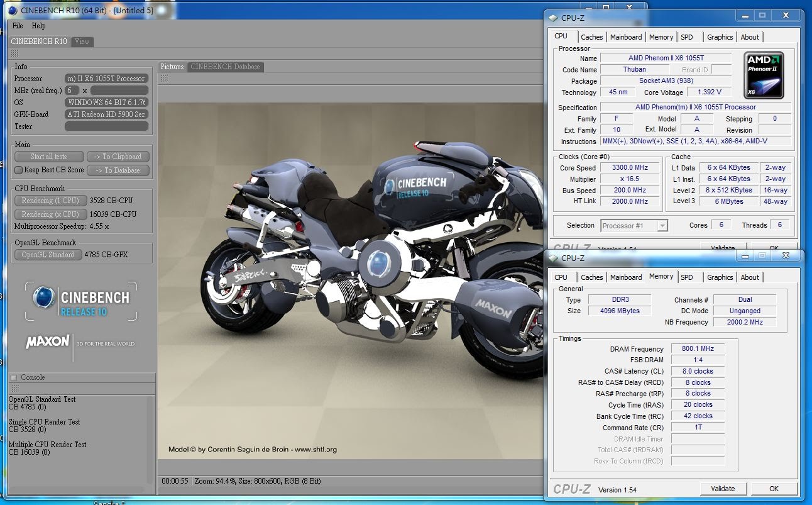Open CPU tab in lower CPU-Z window
This screenshot has height=505, width=812.
(x=561, y=277)
